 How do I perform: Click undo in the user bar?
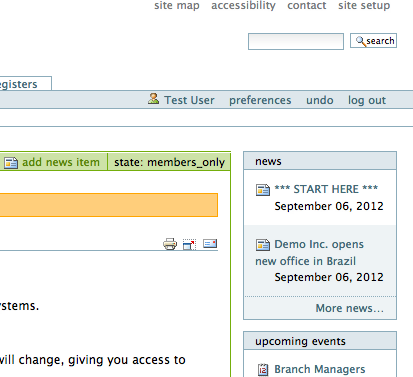(x=320, y=100)
